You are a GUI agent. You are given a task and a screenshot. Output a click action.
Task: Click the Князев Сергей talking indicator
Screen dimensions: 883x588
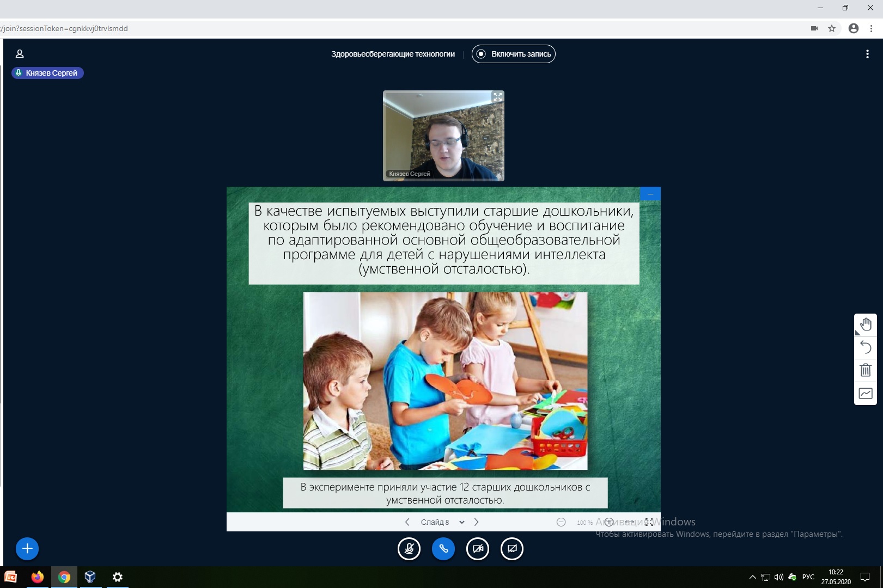(x=47, y=73)
